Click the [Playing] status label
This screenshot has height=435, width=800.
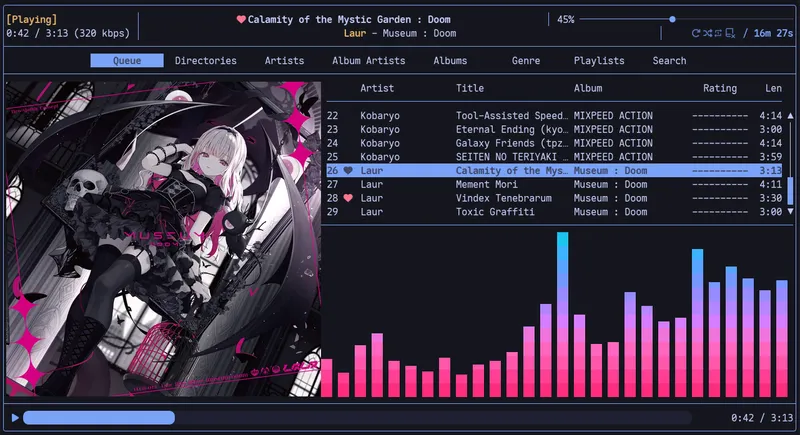pyautogui.click(x=32, y=19)
